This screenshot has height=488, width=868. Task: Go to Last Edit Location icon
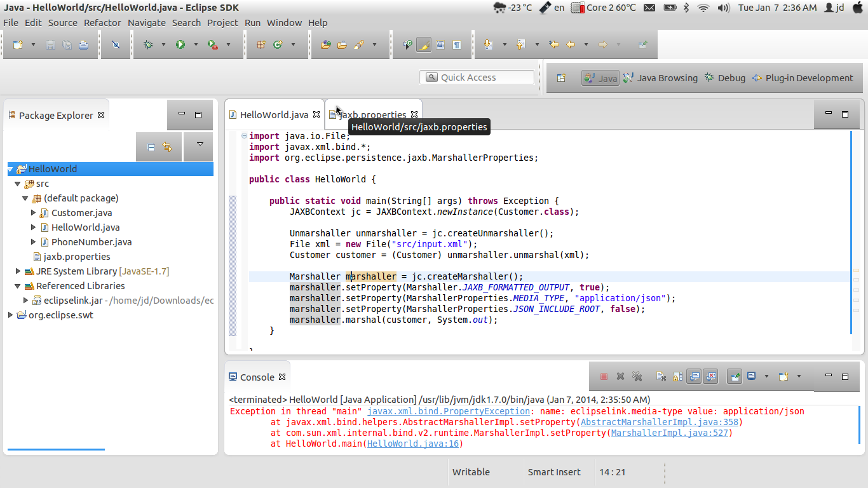(x=553, y=44)
